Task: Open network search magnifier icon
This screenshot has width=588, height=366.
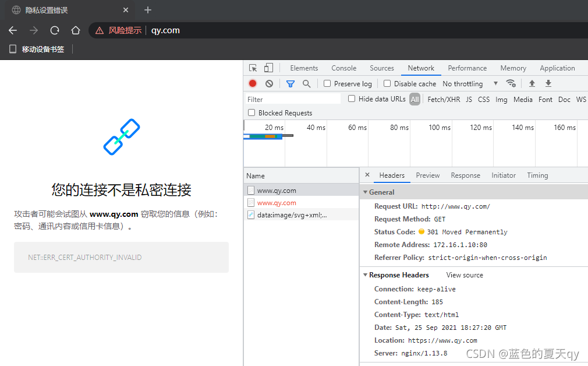Action: [x=307, y=84]
